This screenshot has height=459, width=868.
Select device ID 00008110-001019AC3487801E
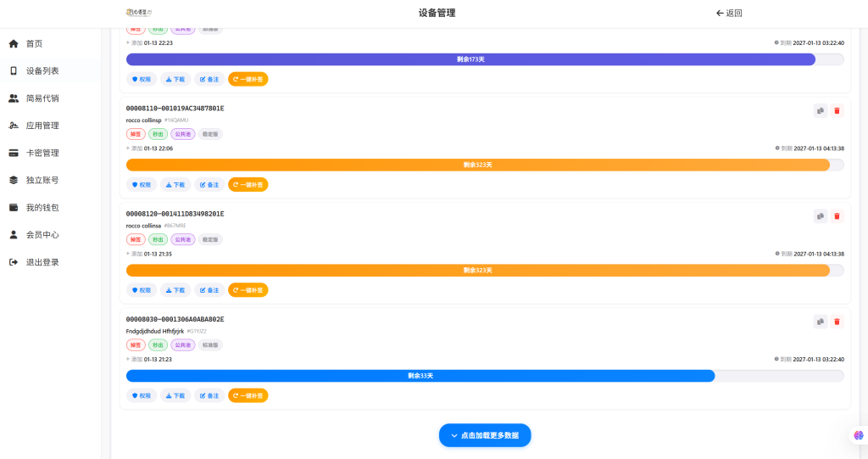[175, 108]
